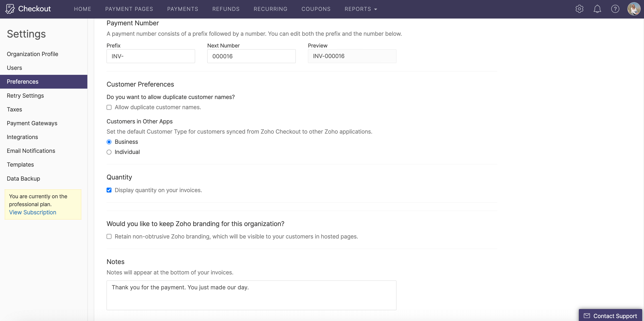The width and height of the screenshot is (644, 321).
Task: Click inside the Notes text area
Action: (x=251, y=295)
